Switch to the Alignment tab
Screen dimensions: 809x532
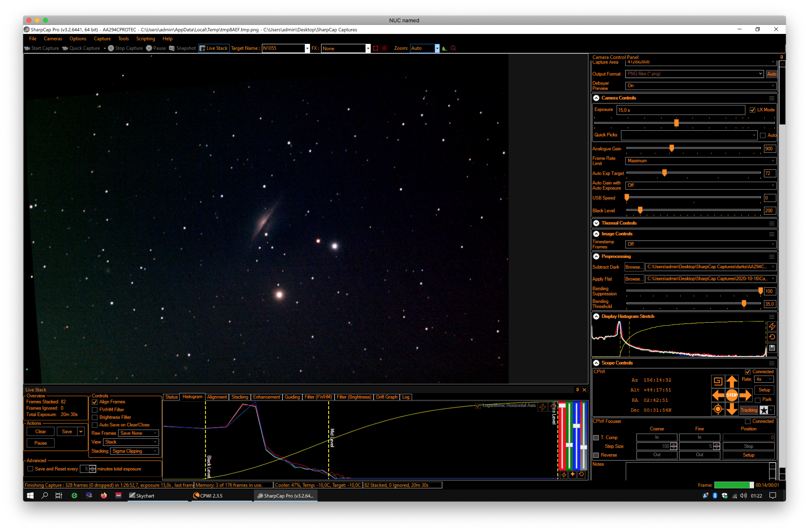[x=217, y=397]
